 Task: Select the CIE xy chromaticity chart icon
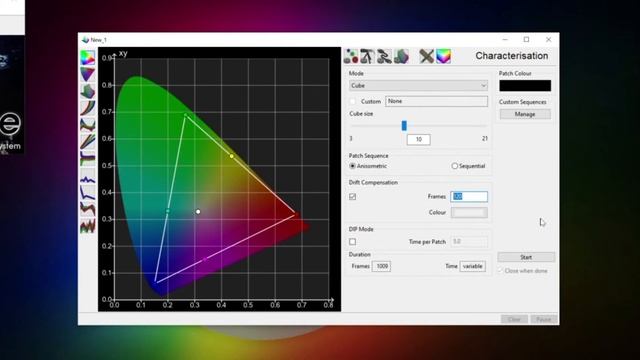(x=88, y=58)
